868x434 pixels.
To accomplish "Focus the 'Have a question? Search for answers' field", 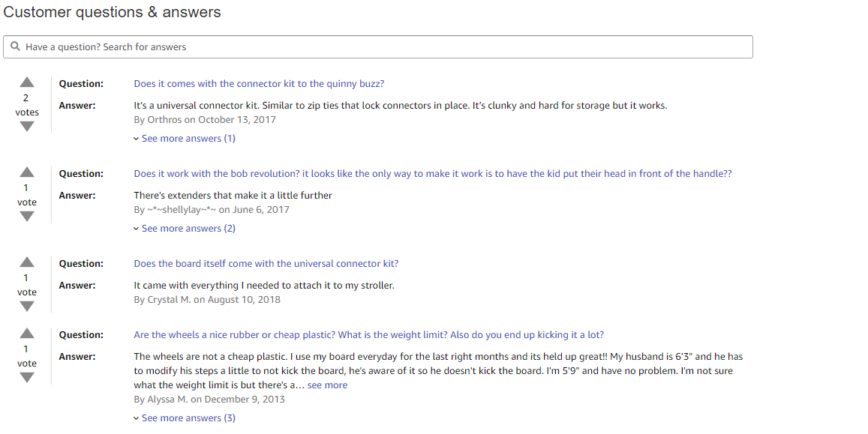I will click(x=378, y=47).
